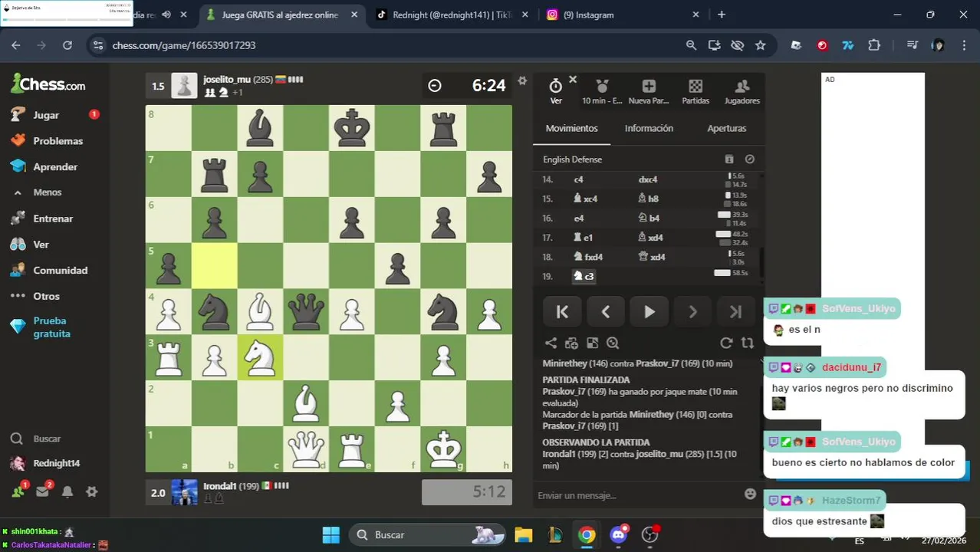Click the circular arrow refresh icon
The width and height of the screenshot is (980, 552).
tap(726, 343)
